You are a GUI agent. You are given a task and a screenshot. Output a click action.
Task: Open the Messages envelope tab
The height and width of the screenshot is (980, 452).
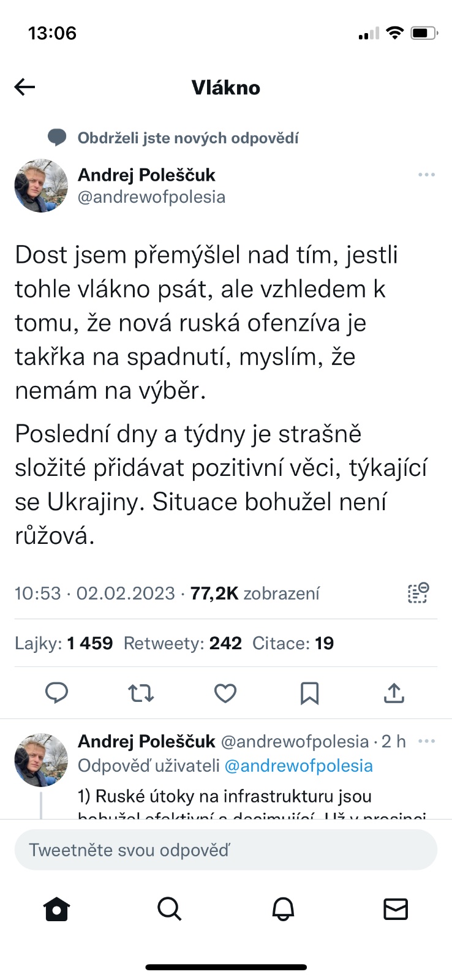point(396,910)
